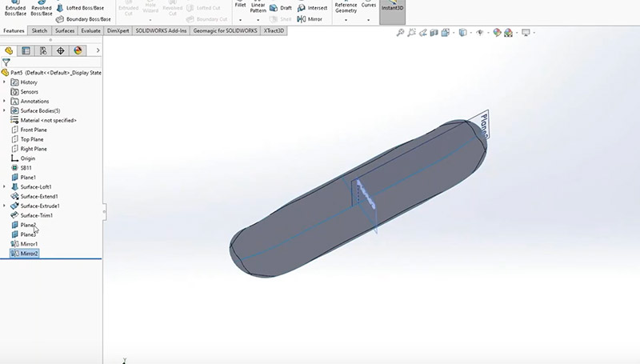Viewport: 640px width, 364px height.
Task: Switch to the Evaluate tab
Action: click(92, 30)
